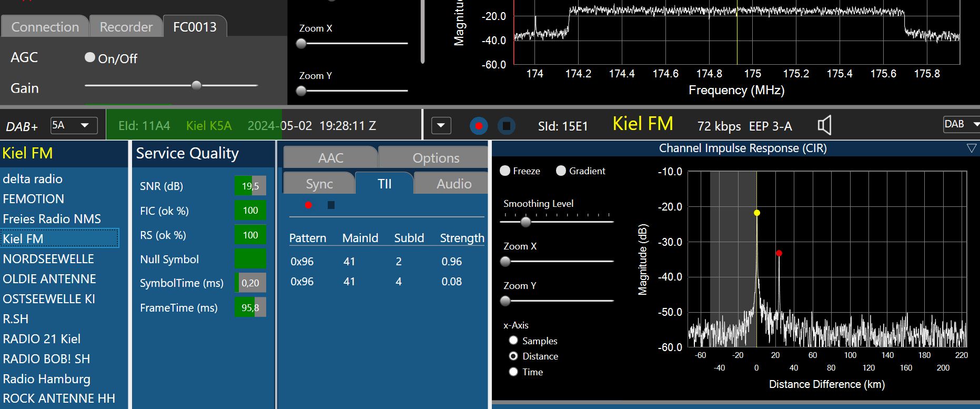Switch to the Recorder tab
The image size is (980, 409).
point(126,27)
